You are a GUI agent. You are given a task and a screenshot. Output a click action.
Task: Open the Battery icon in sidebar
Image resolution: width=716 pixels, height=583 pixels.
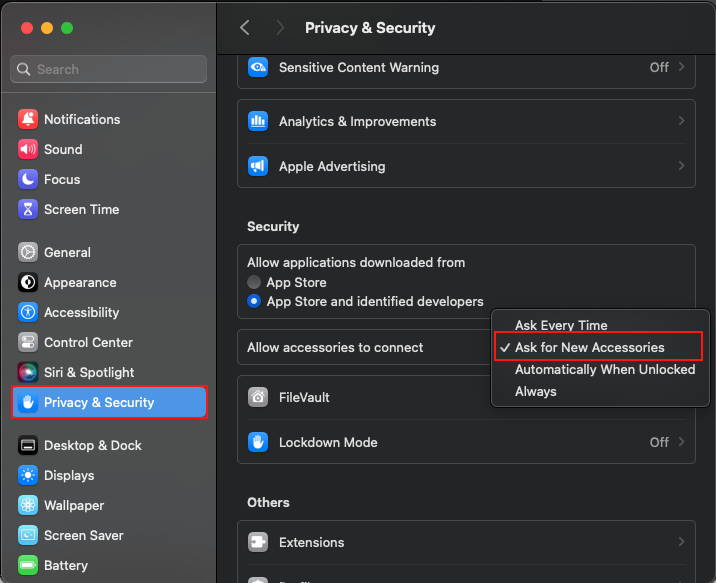point(28,565)
